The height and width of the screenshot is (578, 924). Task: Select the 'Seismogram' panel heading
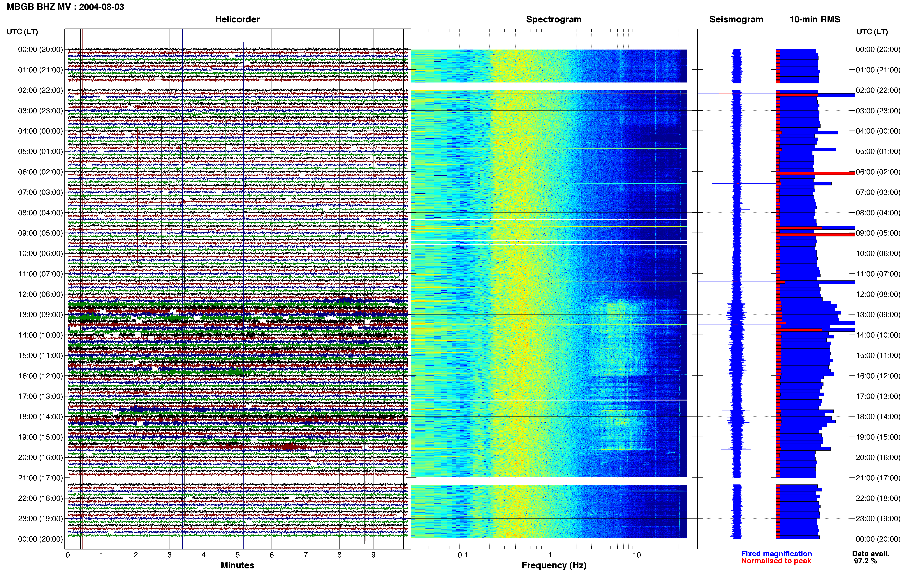click(736, 19)
